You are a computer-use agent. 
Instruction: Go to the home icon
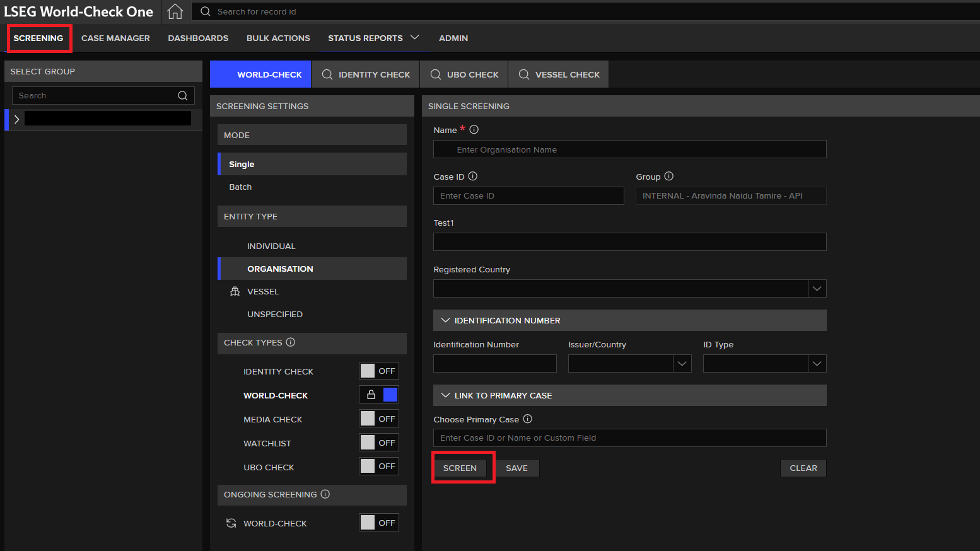(x=175, y=11)
